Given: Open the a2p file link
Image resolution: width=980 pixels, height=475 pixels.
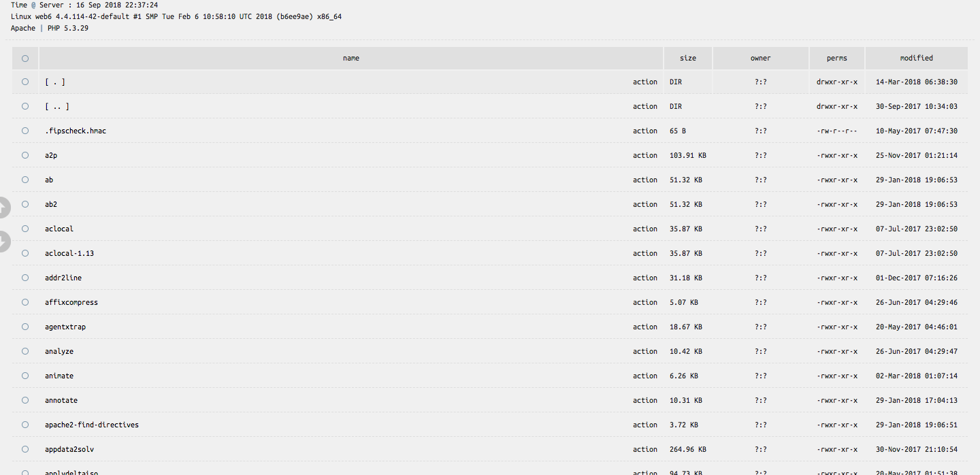Looking at the screenshot, I should (51, 155).
